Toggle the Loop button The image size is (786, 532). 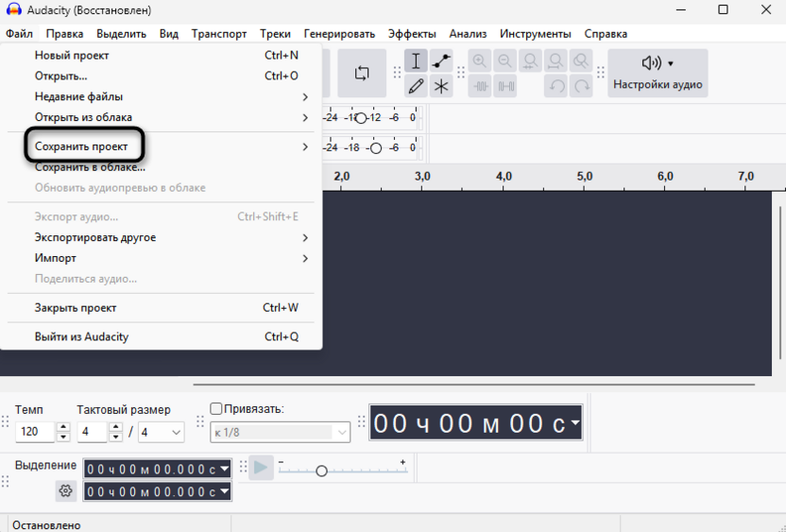click(x=362, y=73)
